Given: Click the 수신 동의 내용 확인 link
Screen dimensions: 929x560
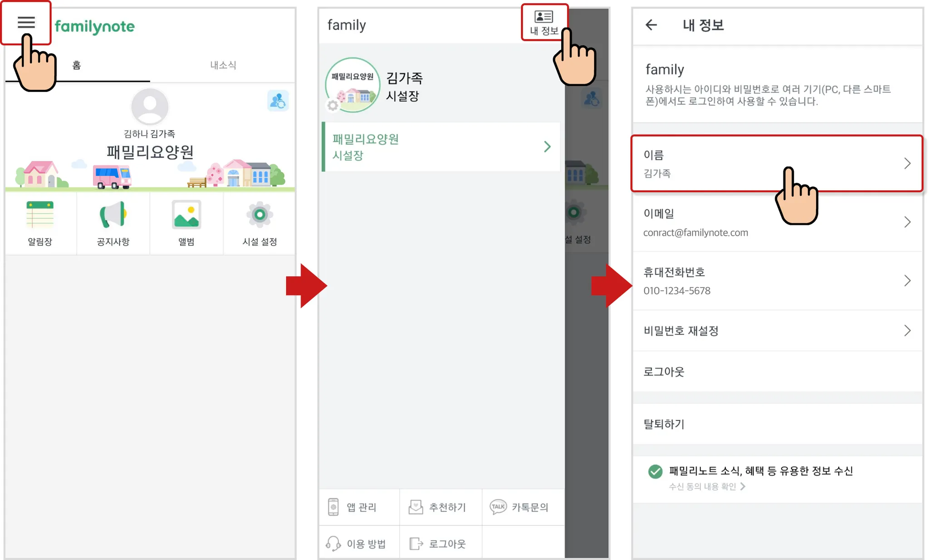Looking at the screenshot, I should 707,487.
